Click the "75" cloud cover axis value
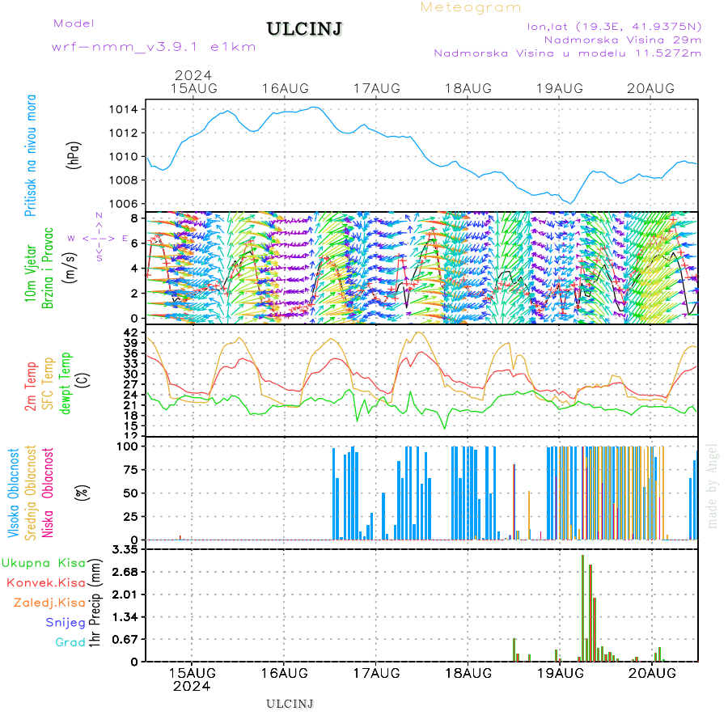Viewport: 728px width, 728px height. click(131, 470)
